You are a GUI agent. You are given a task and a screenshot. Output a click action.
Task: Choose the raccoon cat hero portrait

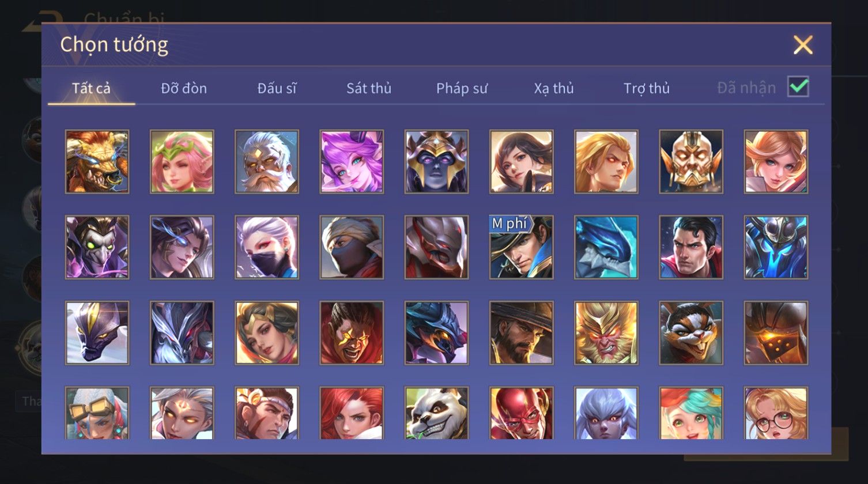(x=691, y=332)
